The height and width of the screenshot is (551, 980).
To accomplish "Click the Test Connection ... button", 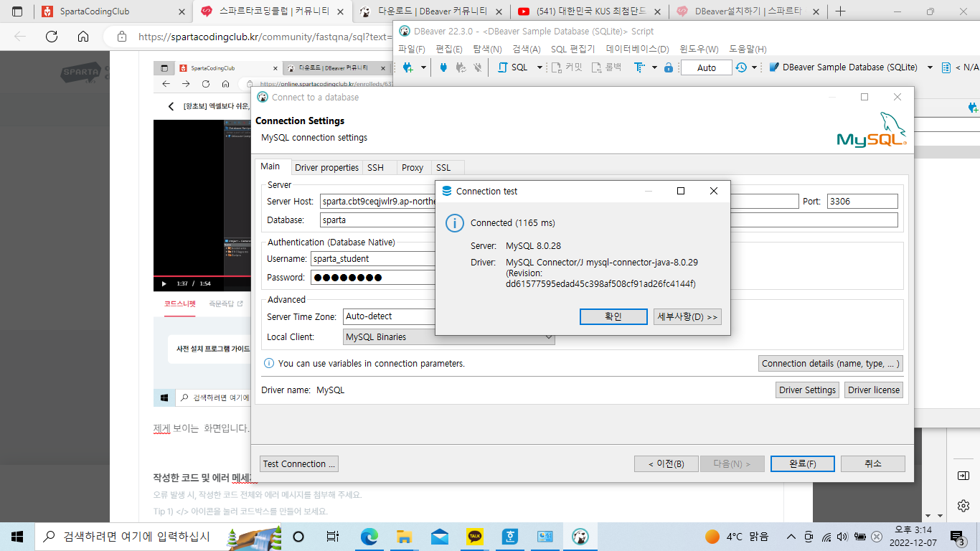I will [x=299, y=464].
